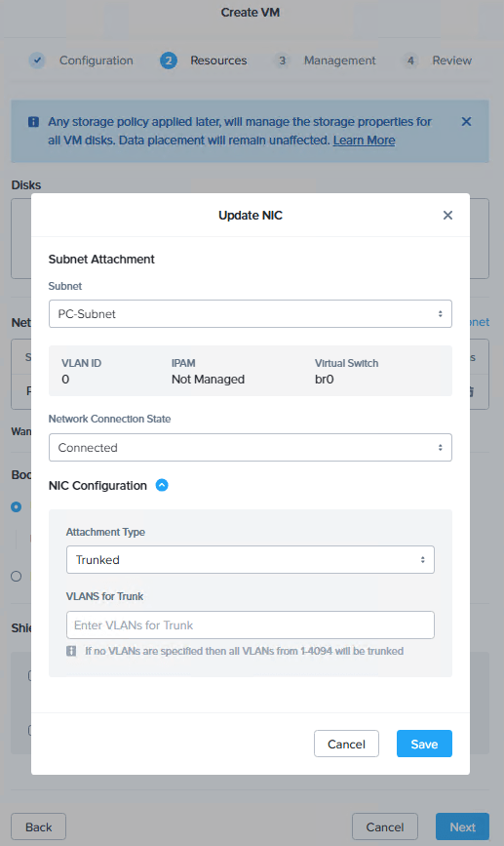Screen dimensions: 504x846
Task: Click the info icon beside VLAN trunk hint
Action: point(71,651)
